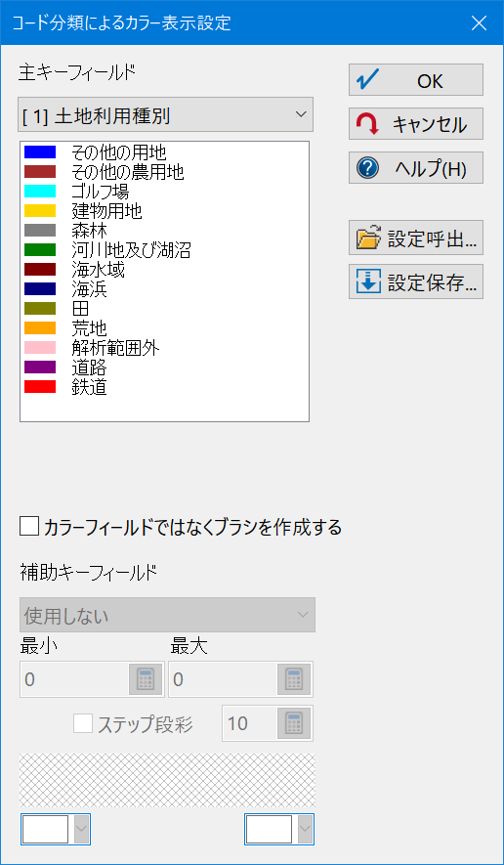504x865 pixels.
Task: Click the save-arrow icon on 設定保存
Action: [x=369, y=281]
